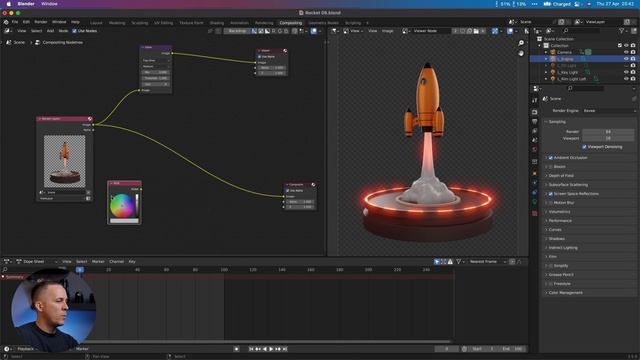The height and width of the screenshot is (360, 640).
Task: Open the Playback popover in timeline
Action: (25, 349)
